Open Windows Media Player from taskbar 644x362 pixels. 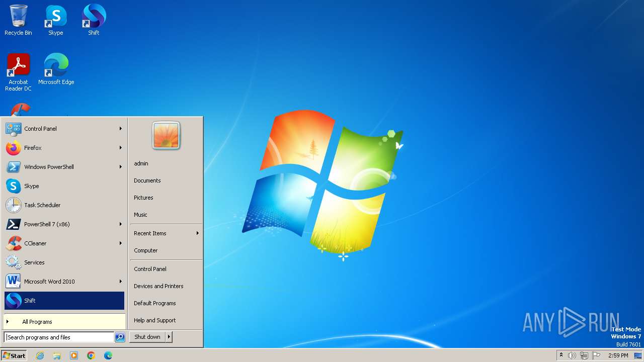pos(74,355)
